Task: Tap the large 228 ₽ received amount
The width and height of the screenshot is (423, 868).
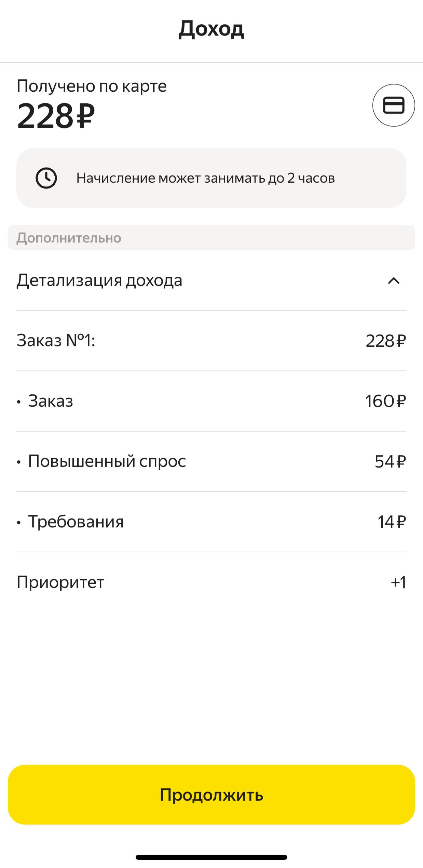Action: pos(56,116)
